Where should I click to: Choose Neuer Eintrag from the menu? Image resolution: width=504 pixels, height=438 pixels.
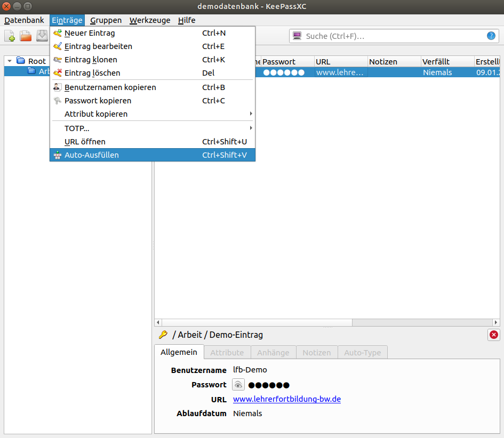pos(90,33)
